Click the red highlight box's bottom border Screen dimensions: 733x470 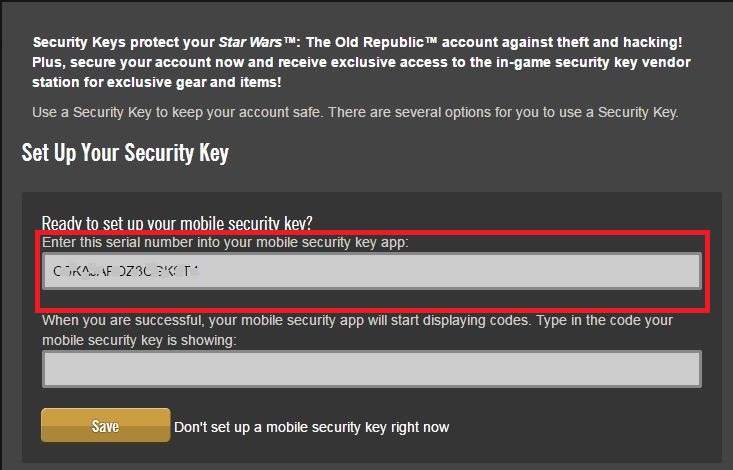(373, 309)
